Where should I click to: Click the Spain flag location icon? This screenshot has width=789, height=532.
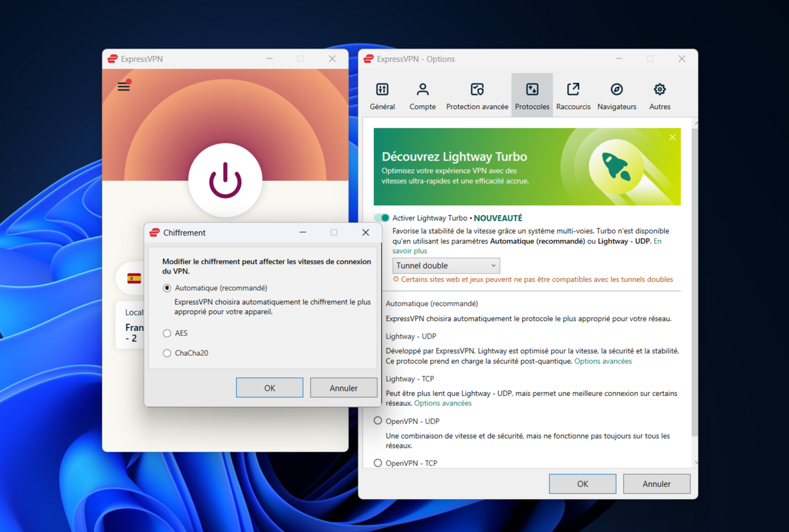tap(134, 278)
